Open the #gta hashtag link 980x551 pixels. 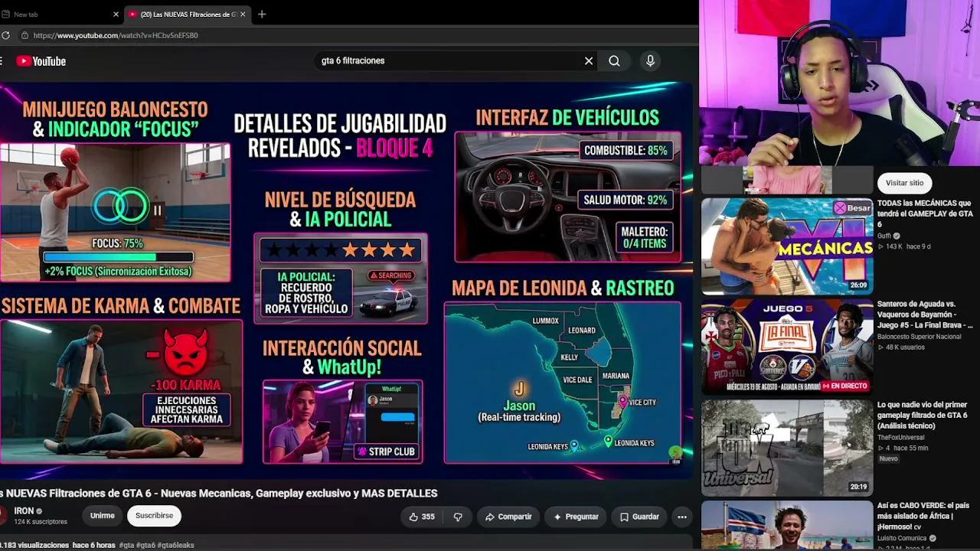[x=126, y=545]
